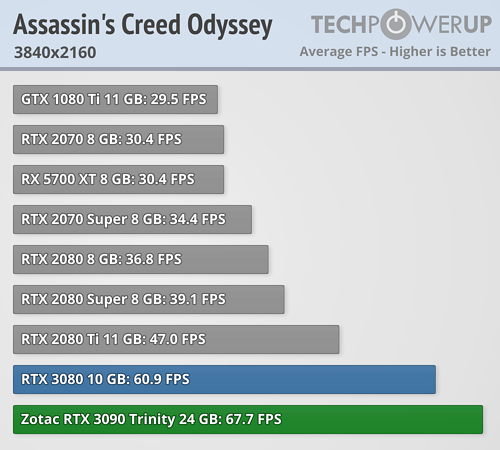Select the RTX 2080 Super 8 GB bar
500x450 pixels.
tap(149, 299)
